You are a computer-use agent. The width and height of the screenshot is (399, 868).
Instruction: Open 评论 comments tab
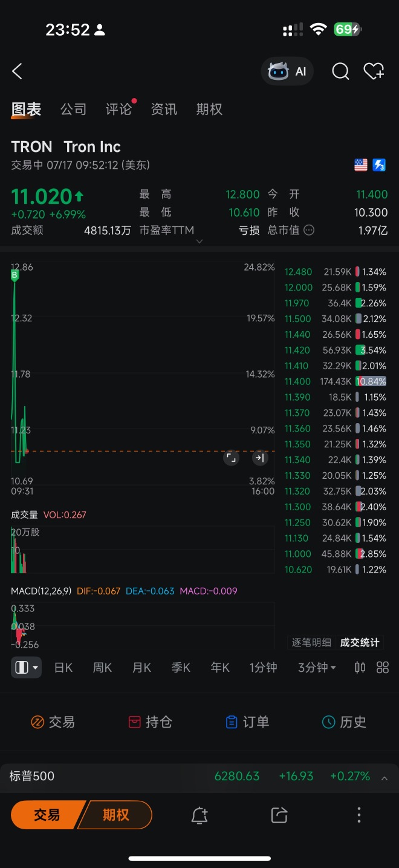[118, 109]
